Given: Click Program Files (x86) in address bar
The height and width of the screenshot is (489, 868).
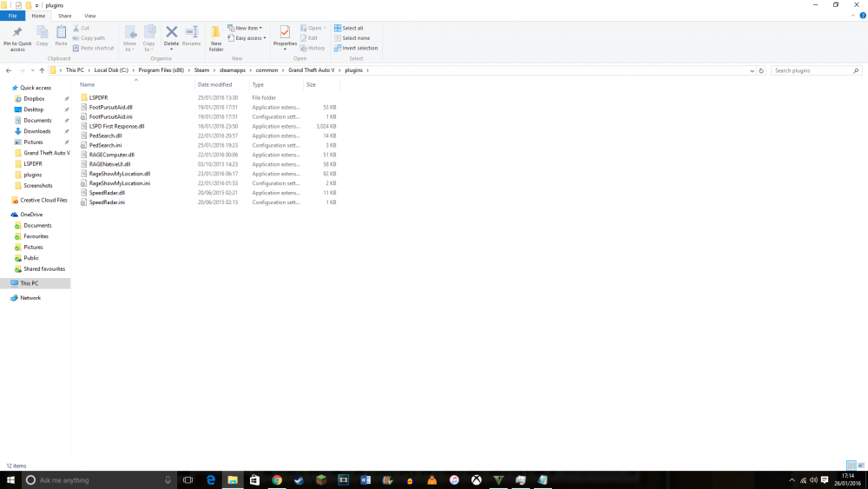Looking at the screenshot, I should pyautogui.click(x=161, y=70).
